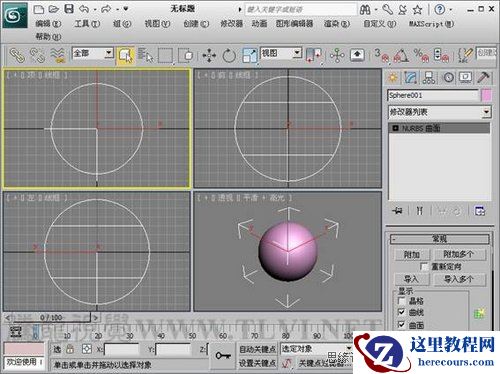Screen dimensions: 500x374
Task: Switch to the Hierarchy panel tab
Action: click(429, 78)
